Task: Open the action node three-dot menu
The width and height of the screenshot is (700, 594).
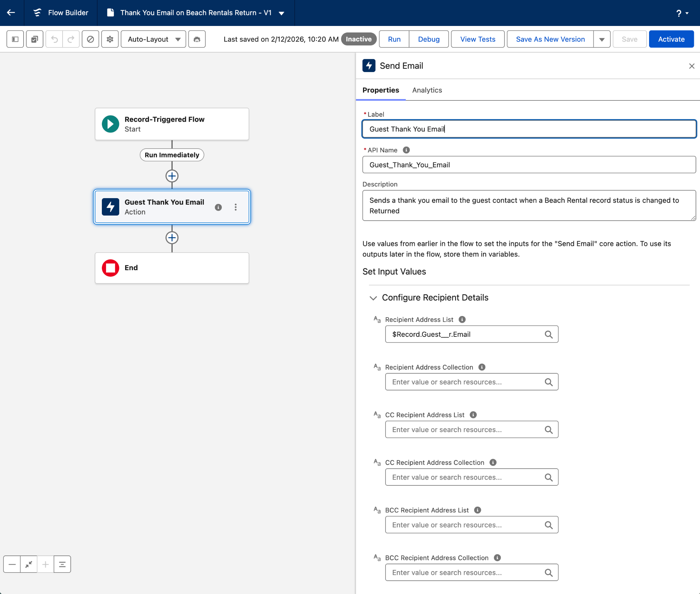Action: [235, 207]
